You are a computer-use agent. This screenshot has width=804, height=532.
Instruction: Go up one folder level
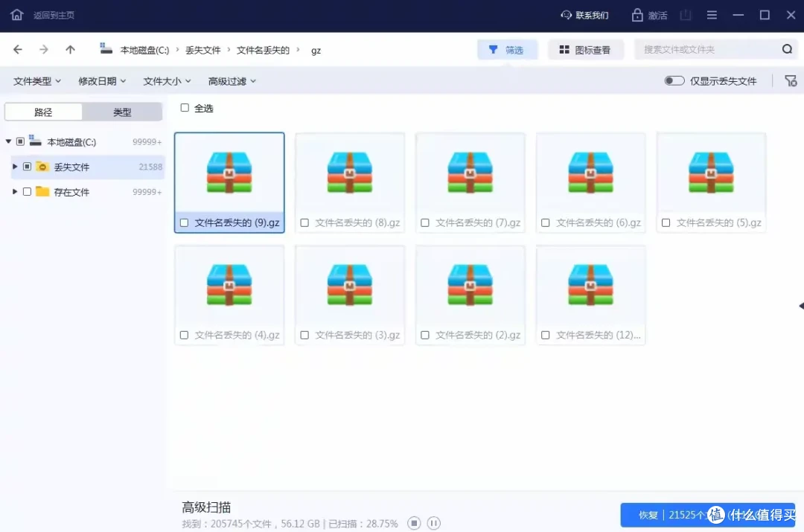coord(70,50)
